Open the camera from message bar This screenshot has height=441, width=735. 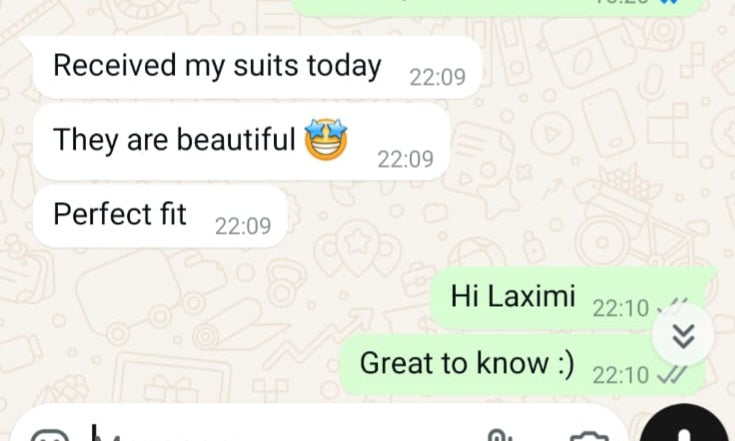click(x=589, y=437)
